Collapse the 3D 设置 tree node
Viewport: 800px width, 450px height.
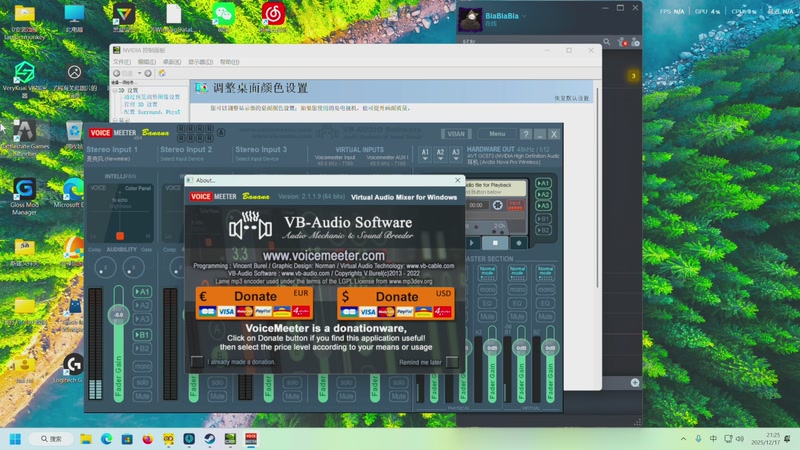tap(115, 90)
